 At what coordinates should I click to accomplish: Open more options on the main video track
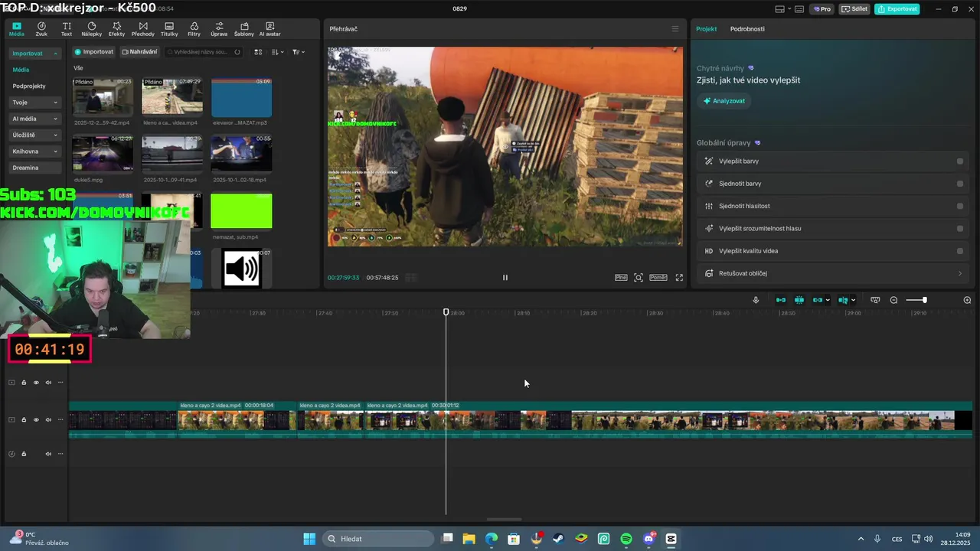[x=60, y=420]
